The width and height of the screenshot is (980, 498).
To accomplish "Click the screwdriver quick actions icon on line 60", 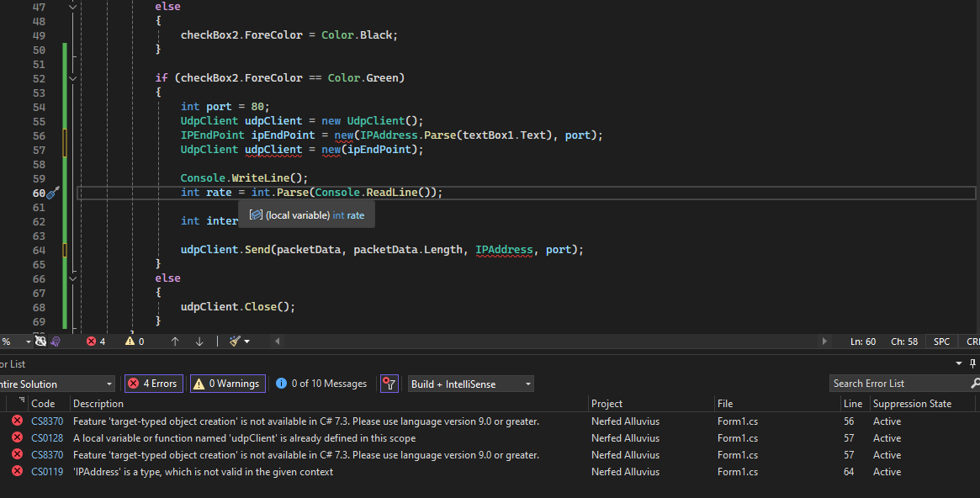I will (53, 193).
